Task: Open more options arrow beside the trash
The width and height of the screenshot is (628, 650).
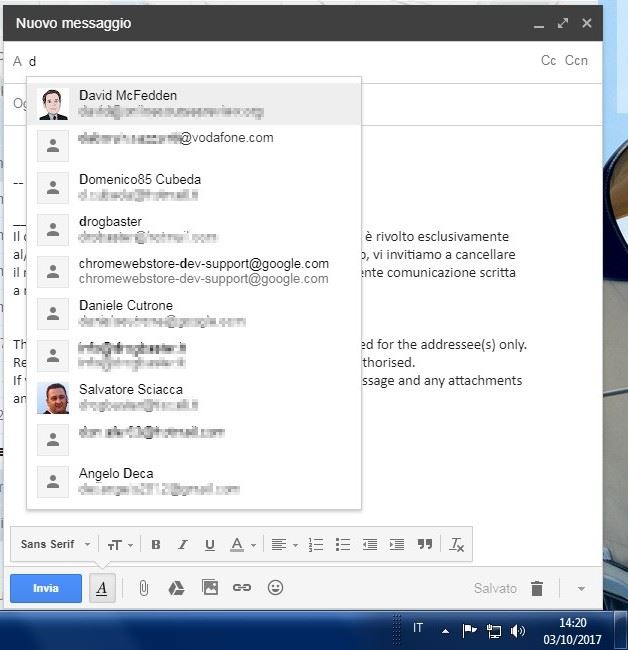Action: click(581, 589)
